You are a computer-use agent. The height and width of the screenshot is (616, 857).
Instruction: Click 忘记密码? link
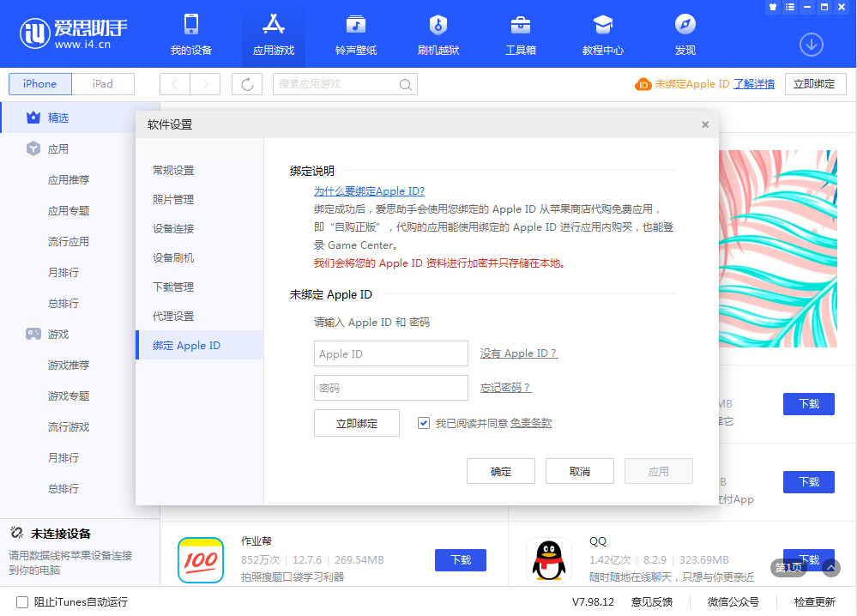[x=505, y=388]
